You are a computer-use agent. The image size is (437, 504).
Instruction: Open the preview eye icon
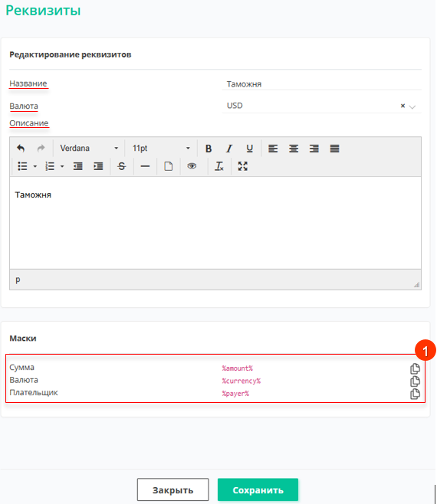[x=192, y=166]
